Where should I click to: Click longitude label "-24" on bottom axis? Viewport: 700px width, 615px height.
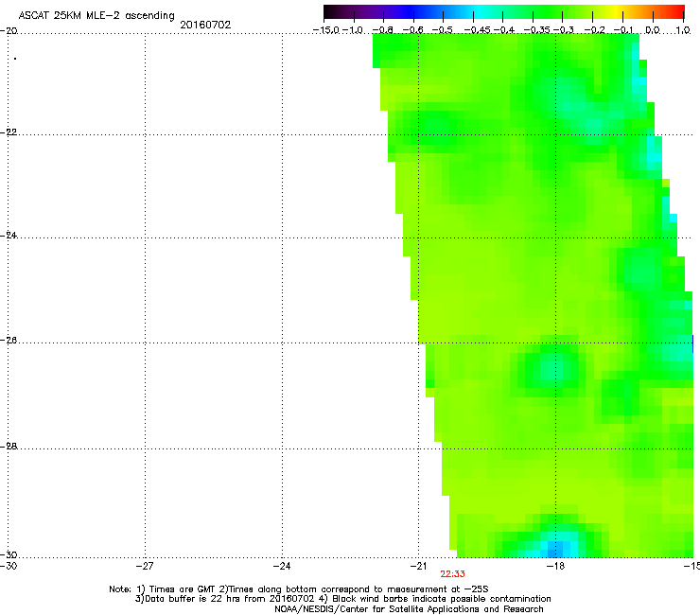tap(282, 567)
